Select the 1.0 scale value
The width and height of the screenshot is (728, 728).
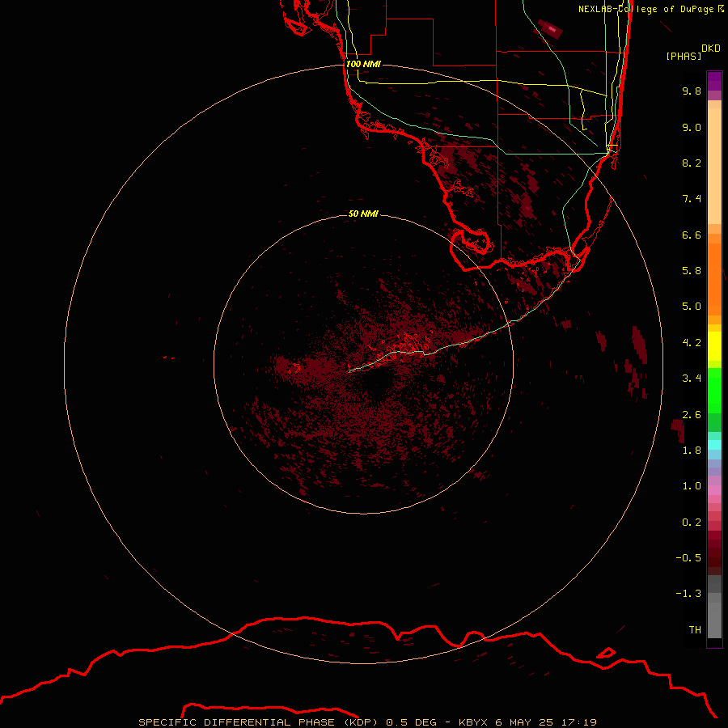click(692, 486)
